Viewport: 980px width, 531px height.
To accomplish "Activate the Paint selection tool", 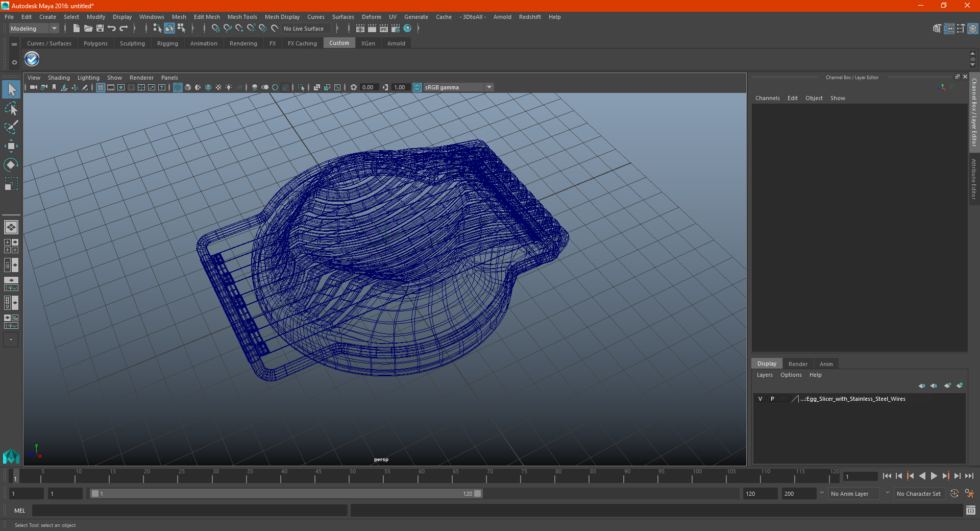I will [x=11, y=127].
